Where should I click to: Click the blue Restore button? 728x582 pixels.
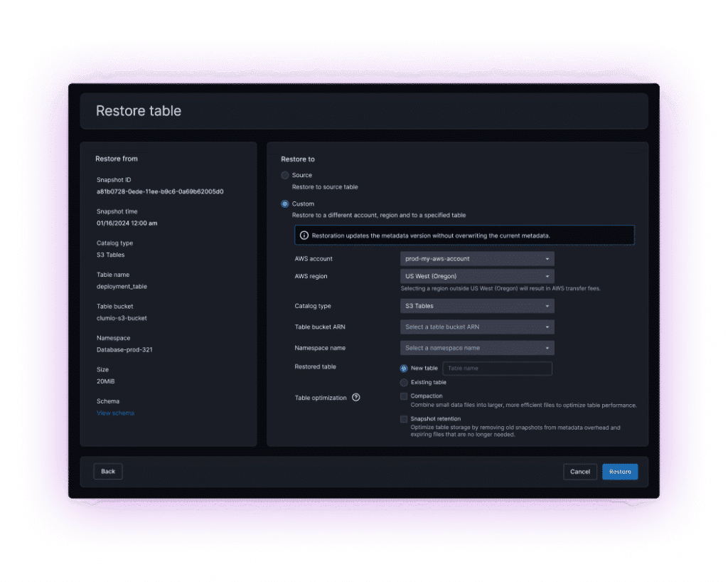tap(620, 472)
